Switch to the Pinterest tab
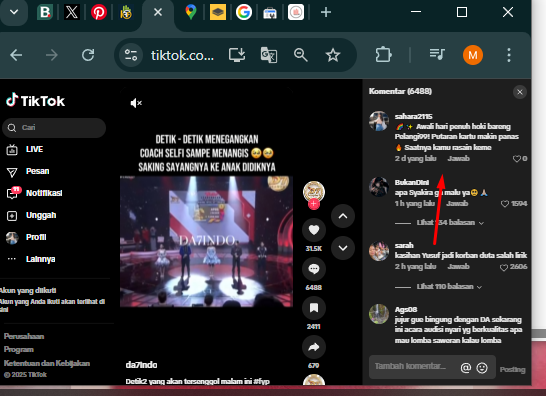Image resolution: width=546 pixels, height=396 pixels. tap(99, 12)
